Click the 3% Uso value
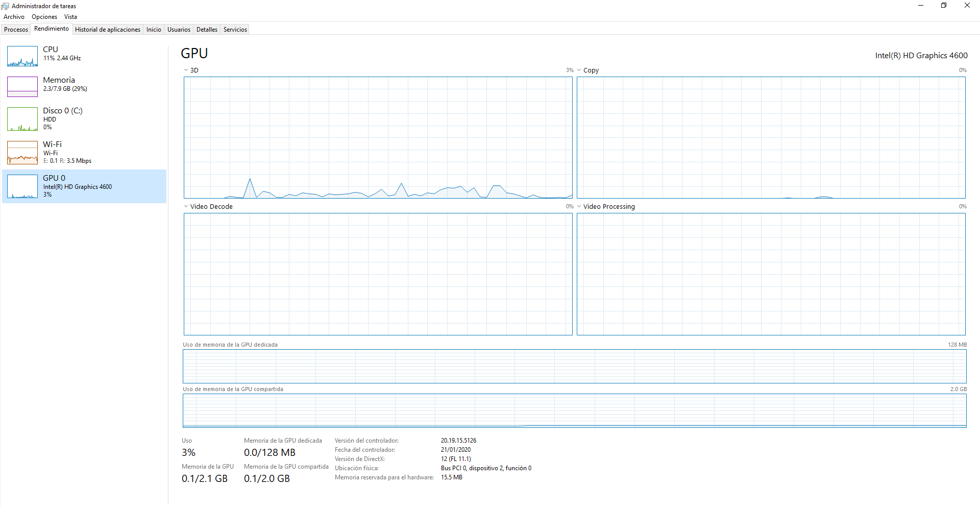The image size is (980, 509). click(188, 453)
